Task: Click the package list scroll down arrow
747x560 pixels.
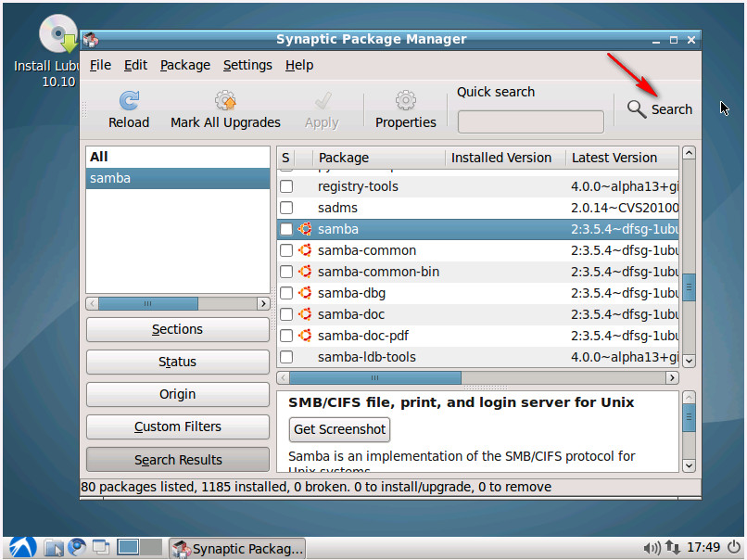Action: 689,361
